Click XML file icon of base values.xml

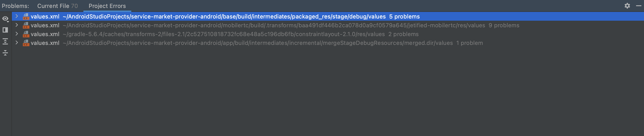coord(26,17)
